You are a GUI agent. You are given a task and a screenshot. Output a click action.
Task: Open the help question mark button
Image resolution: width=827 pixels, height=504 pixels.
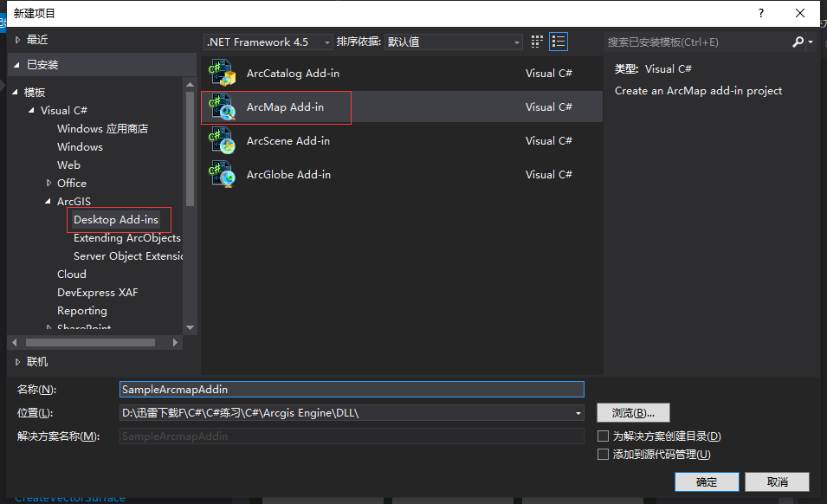760,13
